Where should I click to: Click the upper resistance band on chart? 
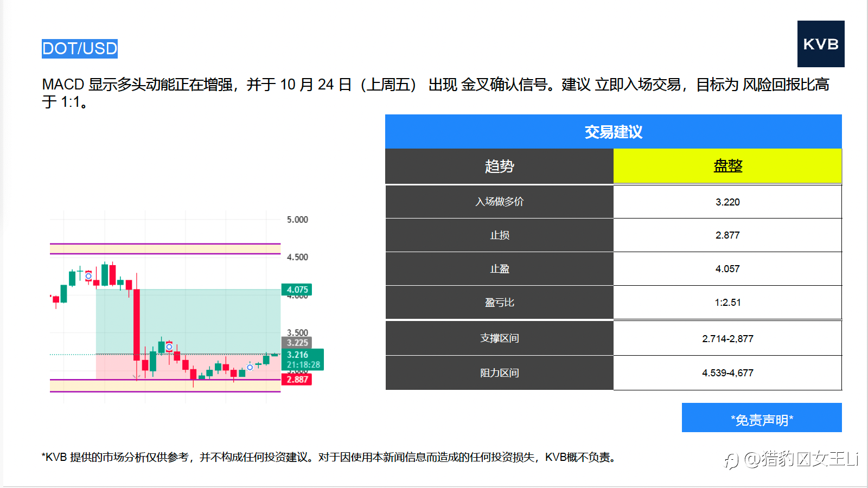pos(165,249)
